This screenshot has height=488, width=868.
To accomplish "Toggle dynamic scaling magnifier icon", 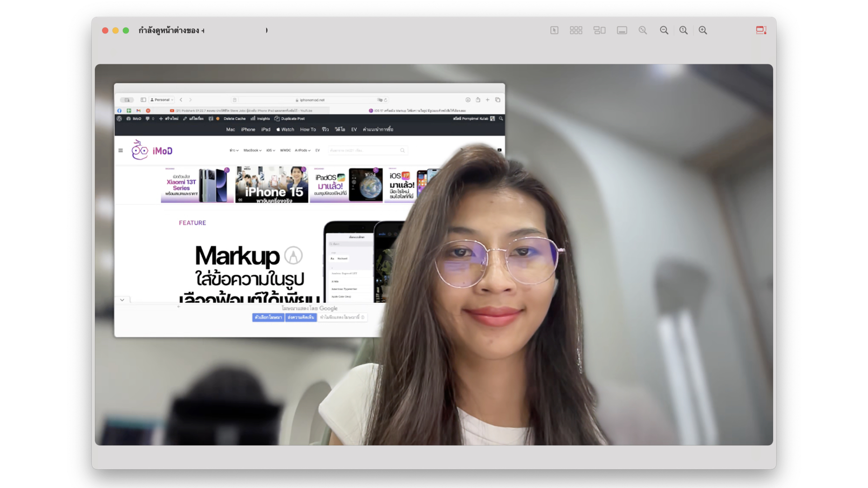I will [643, 30].
